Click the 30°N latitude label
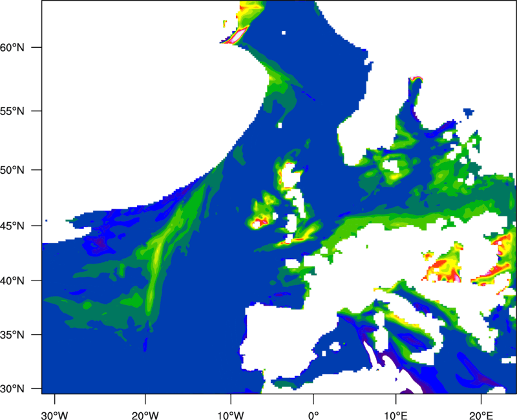The image size is (517, 420). pos(12,389)
